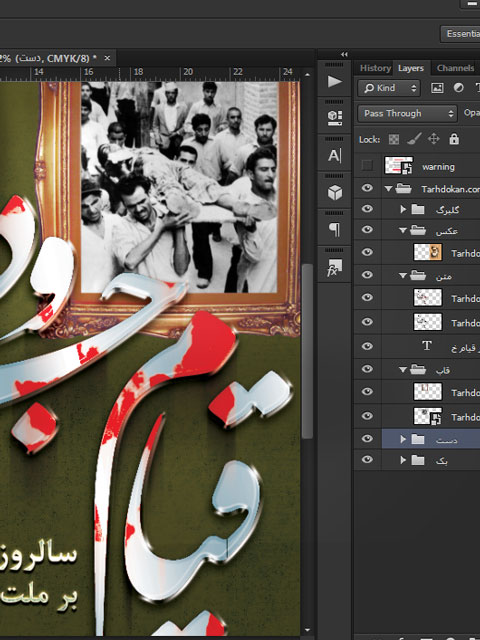This screenshot has width=480, height=640.
Task: Expand the گلبرگ group
Action: coord(403,209)
